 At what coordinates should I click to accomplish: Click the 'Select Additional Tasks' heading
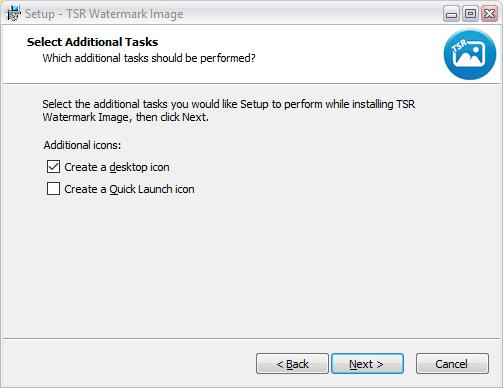(92, 42)
